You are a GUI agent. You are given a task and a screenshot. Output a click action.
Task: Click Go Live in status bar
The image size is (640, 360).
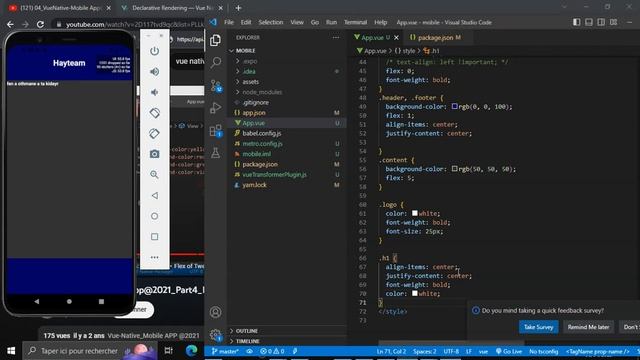tap(509, 351)
